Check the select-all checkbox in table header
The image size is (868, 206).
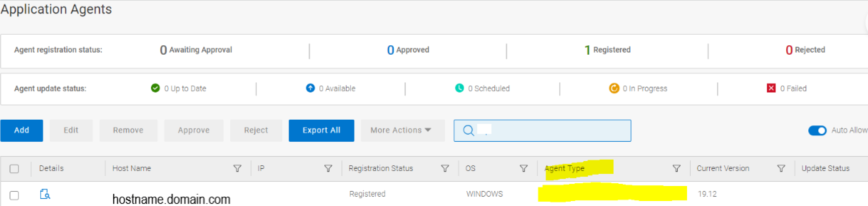coord(14,168)
